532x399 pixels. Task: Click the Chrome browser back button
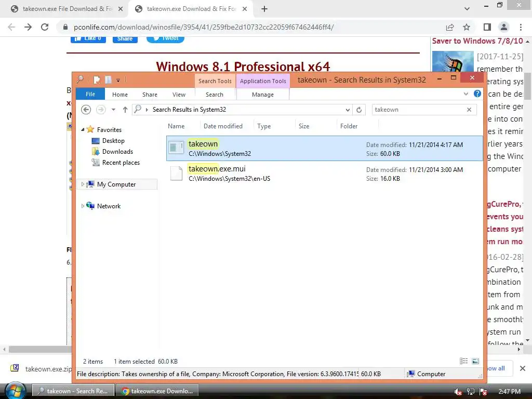point(11,27)
